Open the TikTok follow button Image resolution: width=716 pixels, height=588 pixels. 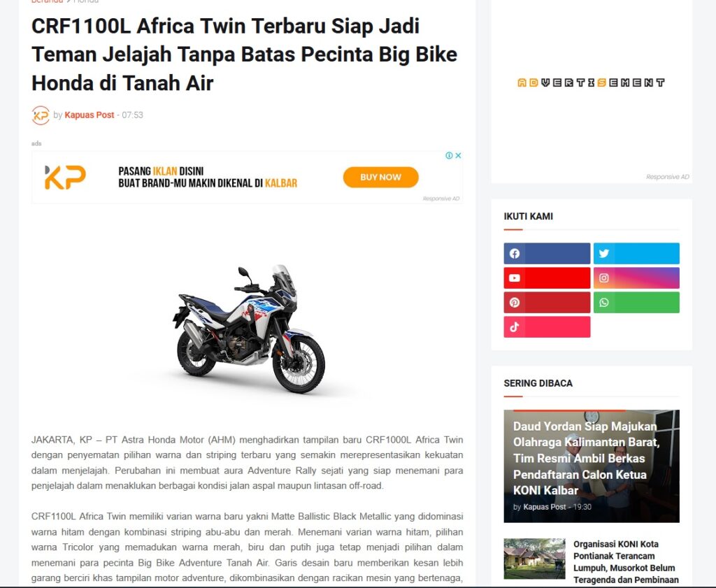547,327
